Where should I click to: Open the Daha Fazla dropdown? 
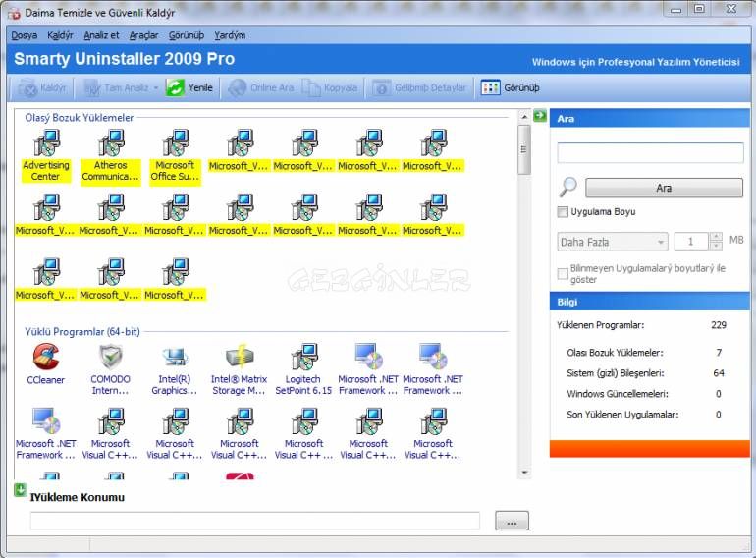click(x=613, y=242)
